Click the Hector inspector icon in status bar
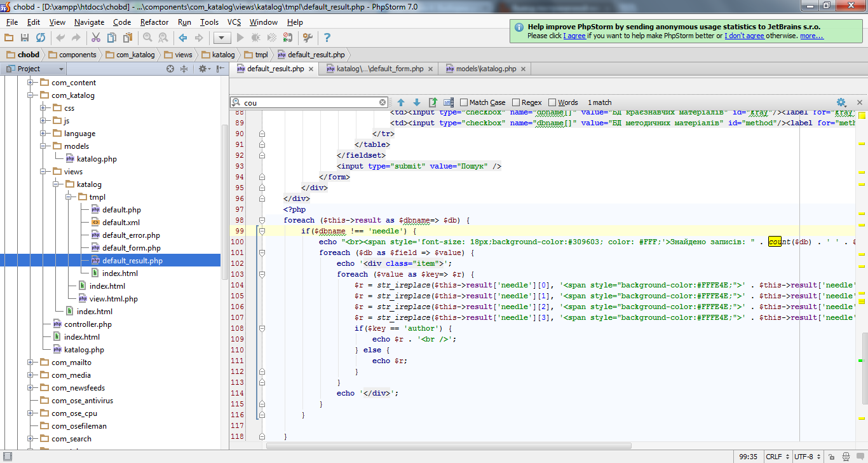 click(x=845, y=457)
